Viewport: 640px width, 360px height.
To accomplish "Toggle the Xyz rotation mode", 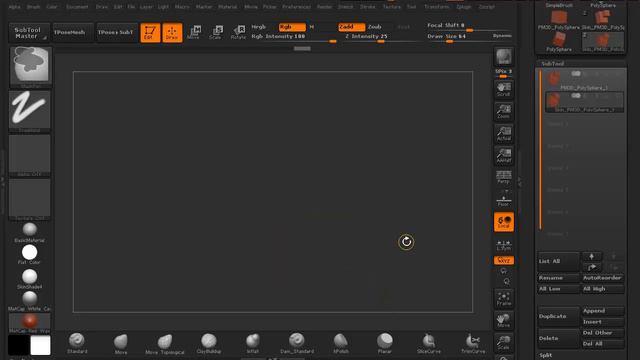I will coord(504,260).
